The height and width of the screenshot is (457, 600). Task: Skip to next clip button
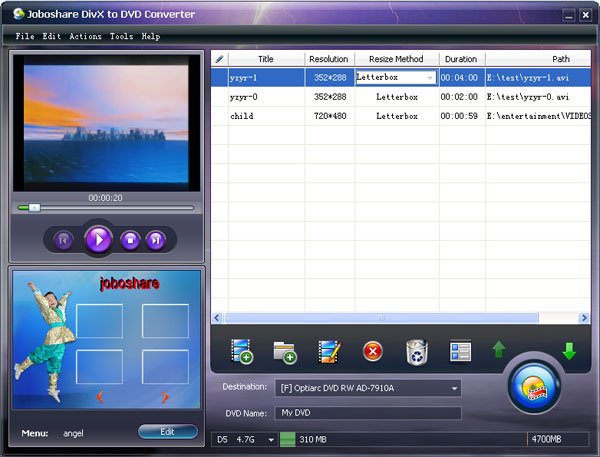156,240
